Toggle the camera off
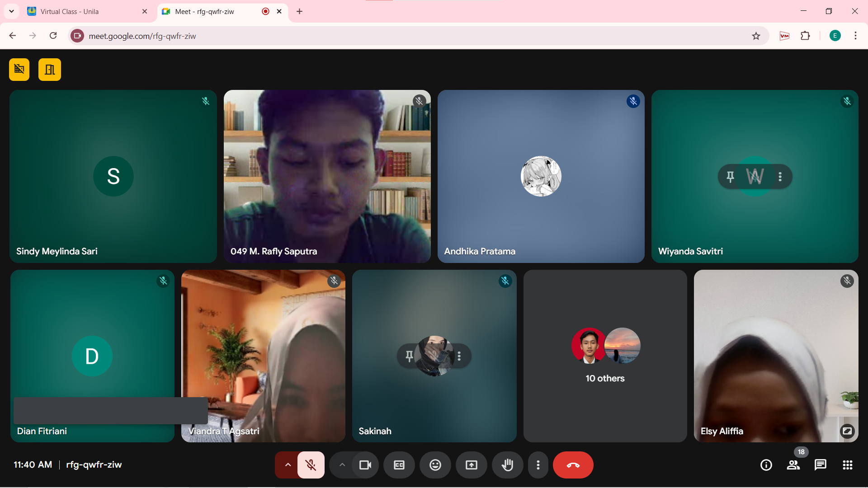Image resolution: width=868 pixels, height=488 pixels. (x=365, y=465)
